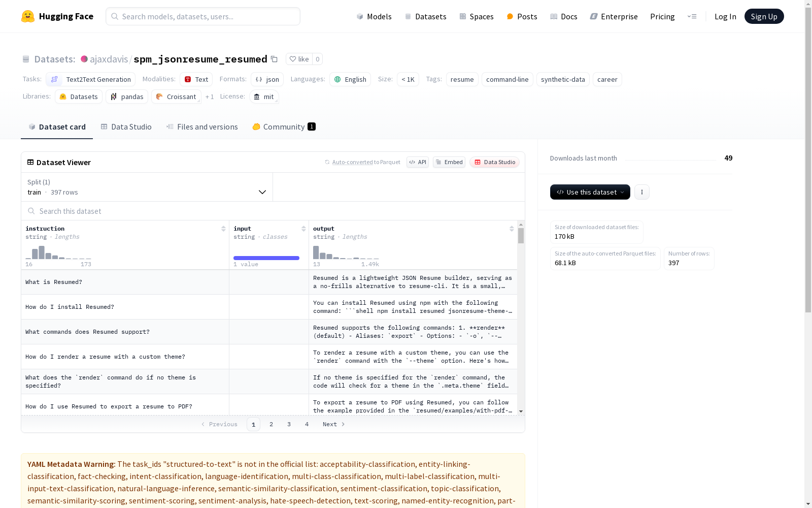Select the 'How do I install Resumed?' row

[x=269, y=307]
